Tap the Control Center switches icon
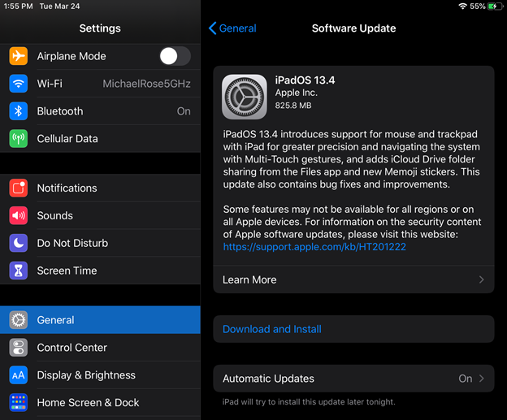Image resolution: width=507 pixels, height=420 pixels. tap(19, 347)
